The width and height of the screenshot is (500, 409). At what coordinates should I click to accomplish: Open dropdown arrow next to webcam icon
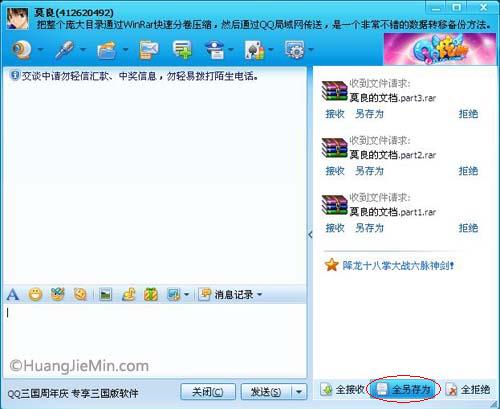(x=41, y=50)
